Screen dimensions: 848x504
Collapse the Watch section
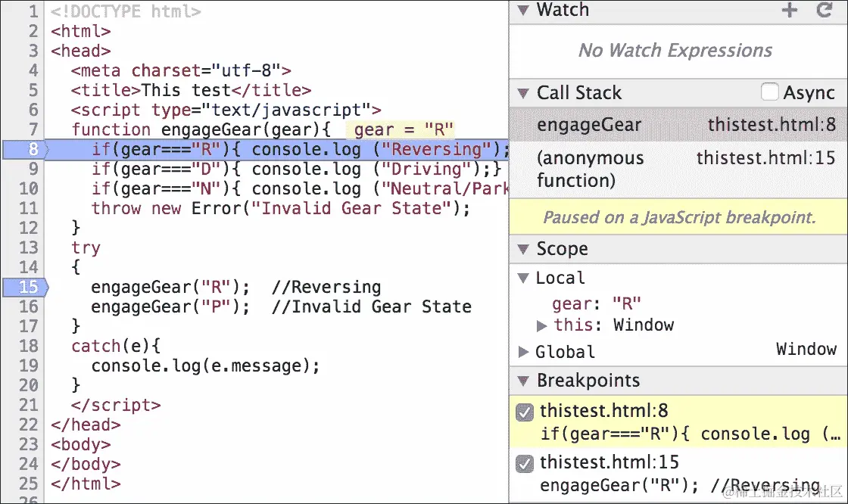(523, 10)
